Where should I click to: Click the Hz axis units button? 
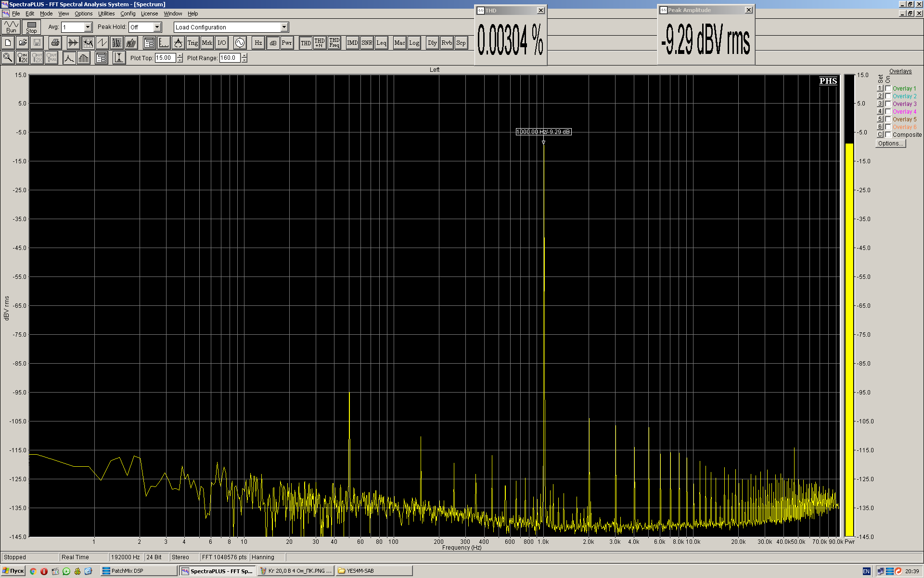point(258,43)
